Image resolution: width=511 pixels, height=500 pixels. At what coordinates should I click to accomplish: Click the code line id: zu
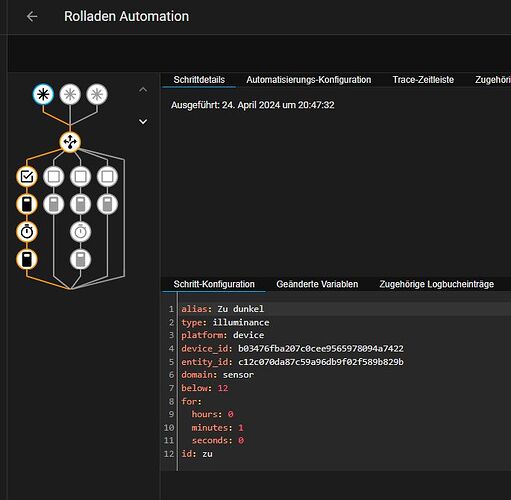pyautogui.click(x=197, y=454)
